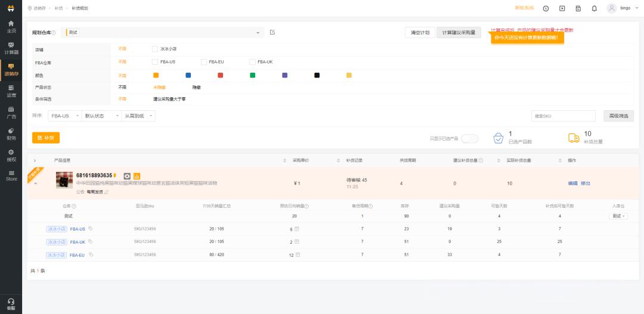644x314 pixels.
Task: Select the 财务 finance menu item
Action: [11, 133]
